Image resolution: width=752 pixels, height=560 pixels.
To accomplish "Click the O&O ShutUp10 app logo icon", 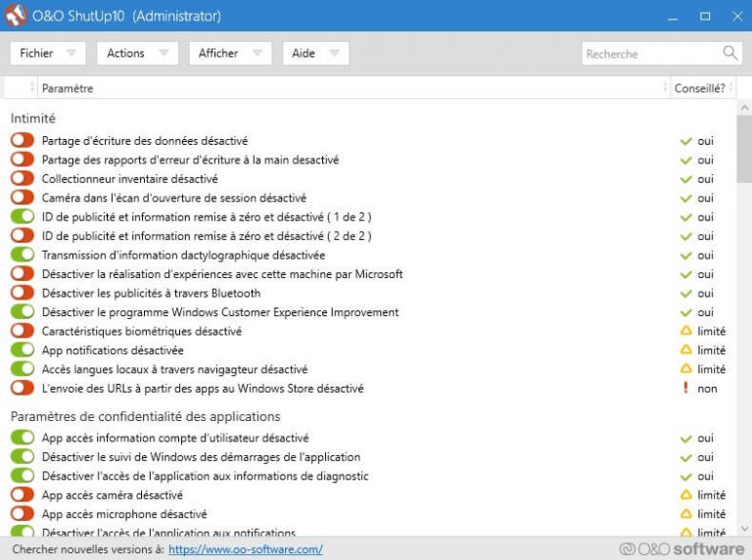I will point(16,15).
